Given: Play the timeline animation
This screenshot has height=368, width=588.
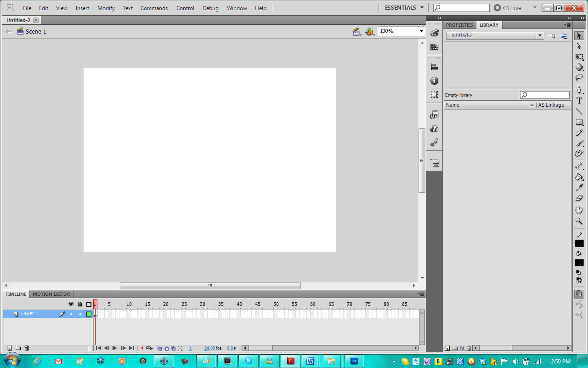Looking at the screenshot, I should pos(115,348).
